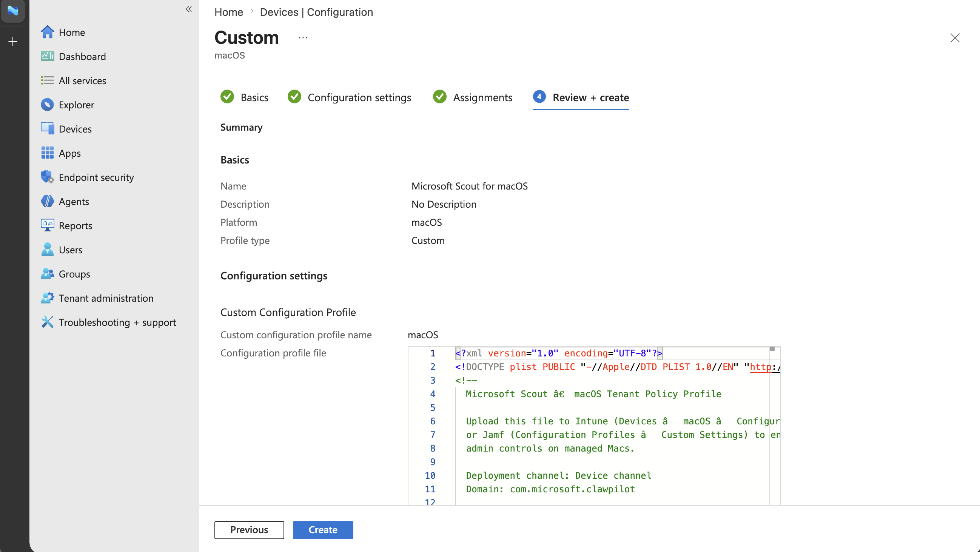Viewport: 980px width, 552px height.
Task: Click the Create button
Action: (323, 530)
